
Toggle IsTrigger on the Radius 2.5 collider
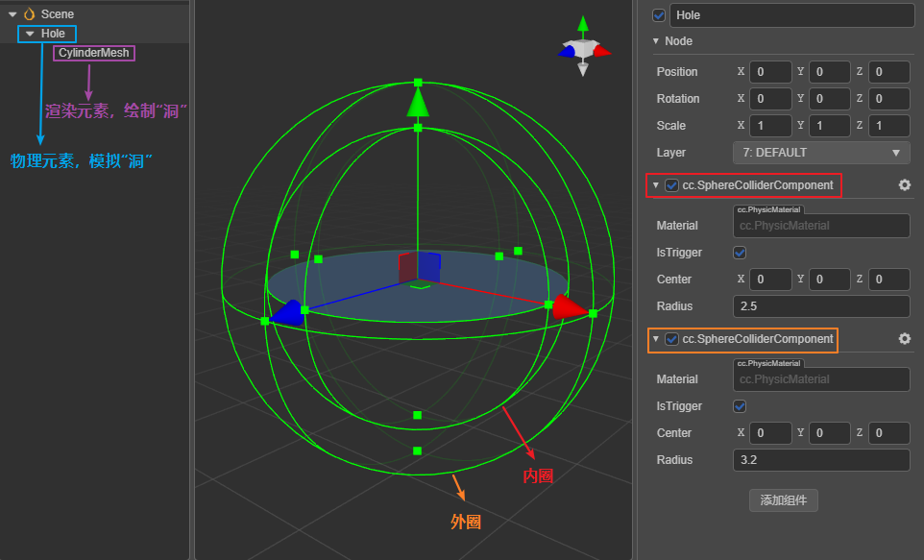740,253
